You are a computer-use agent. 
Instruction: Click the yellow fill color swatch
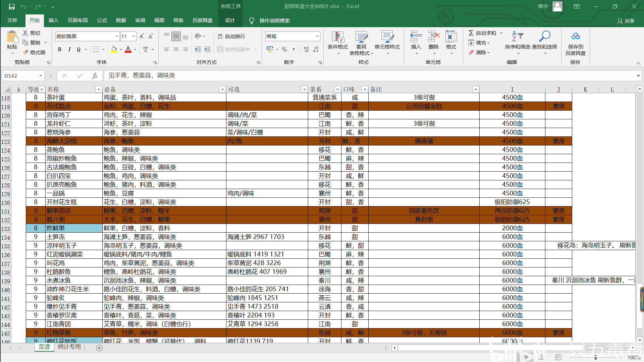coord(114,50)
